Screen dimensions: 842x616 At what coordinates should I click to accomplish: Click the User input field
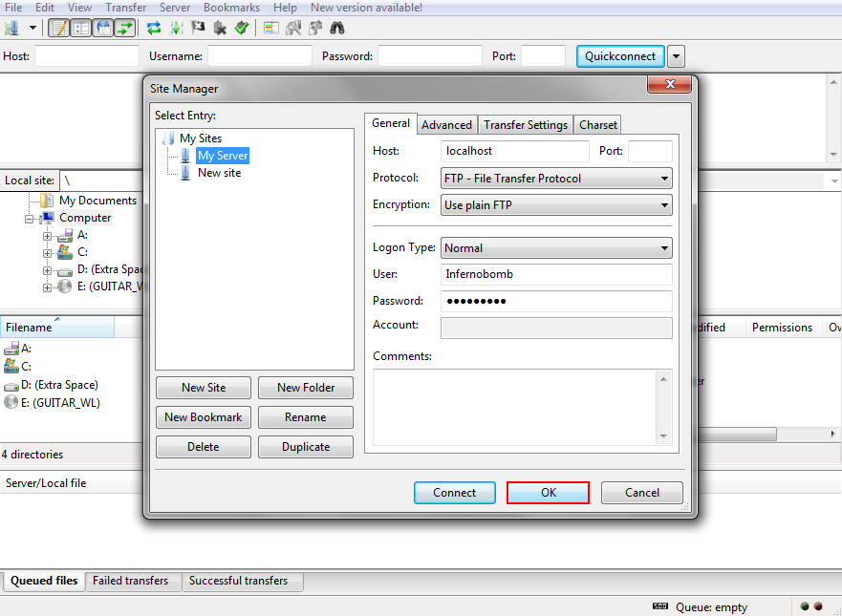click(x=556, y=274)
